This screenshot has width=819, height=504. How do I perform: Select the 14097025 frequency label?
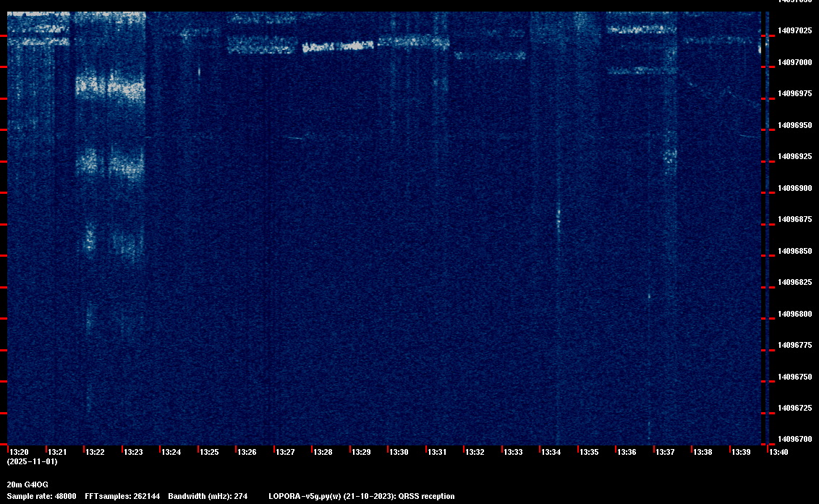coord(795,31)
